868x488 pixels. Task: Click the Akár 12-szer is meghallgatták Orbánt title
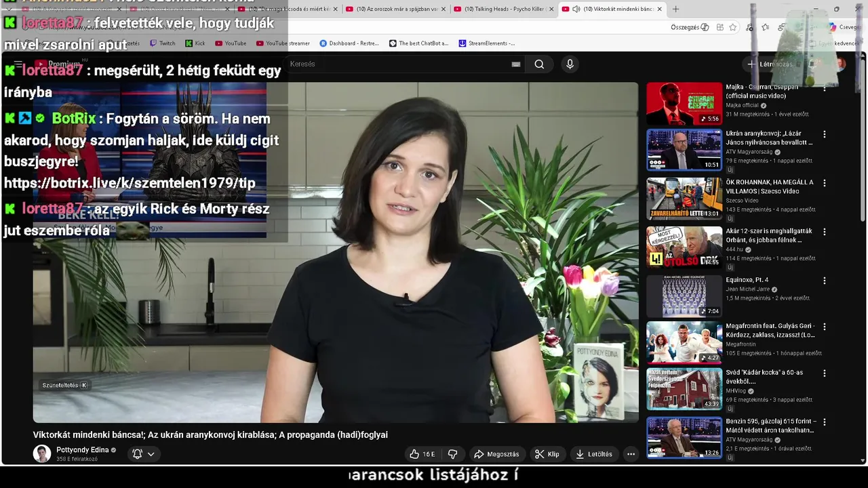pos(769,235)
